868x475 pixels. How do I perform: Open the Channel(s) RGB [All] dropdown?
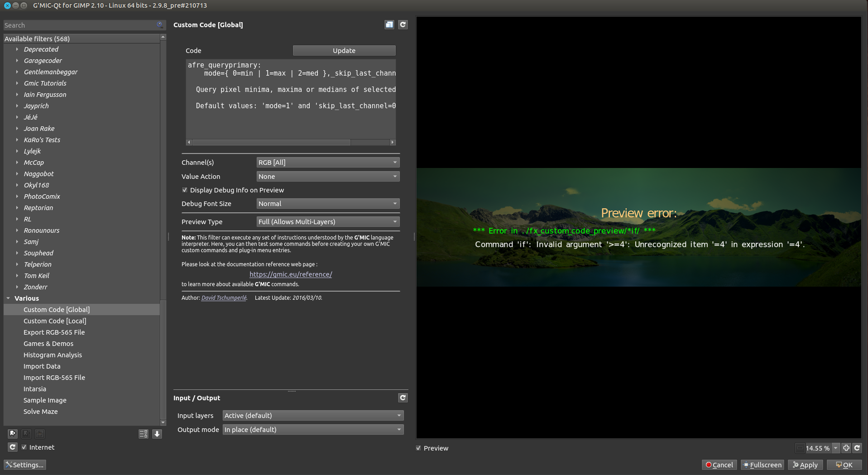point(328,163)
